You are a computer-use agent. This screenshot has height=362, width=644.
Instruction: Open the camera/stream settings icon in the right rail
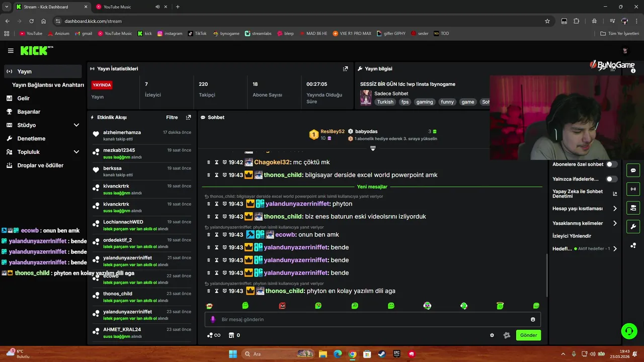click(x=633, y=208)
